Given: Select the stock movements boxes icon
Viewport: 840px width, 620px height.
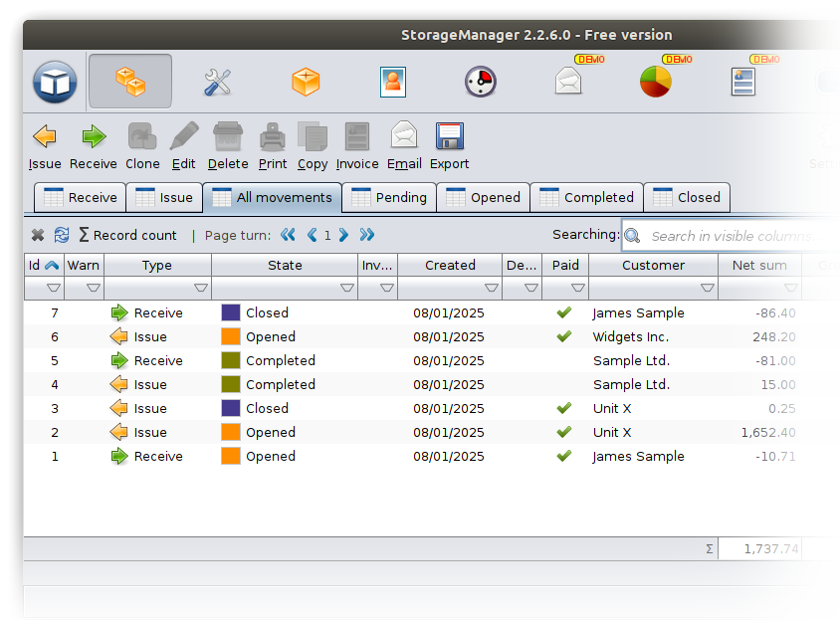Looking at the screenshot, I should pyautogui.click(x=130, y=82).
